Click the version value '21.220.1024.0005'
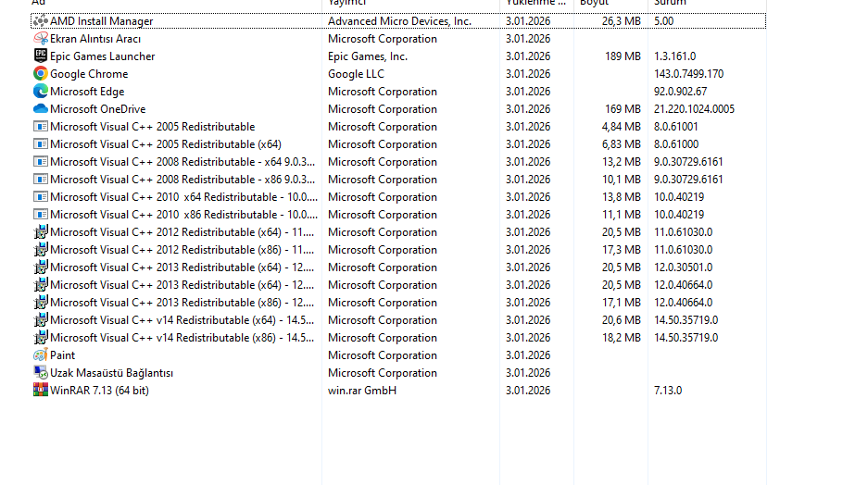Screen dimensions: 868x485 (x=694, y=109)
